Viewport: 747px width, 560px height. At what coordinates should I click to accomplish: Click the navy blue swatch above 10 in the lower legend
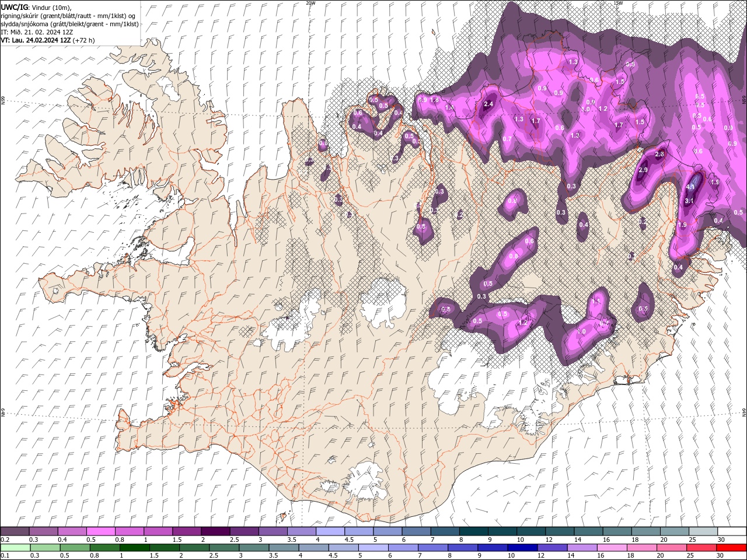(x=522, y=547)
